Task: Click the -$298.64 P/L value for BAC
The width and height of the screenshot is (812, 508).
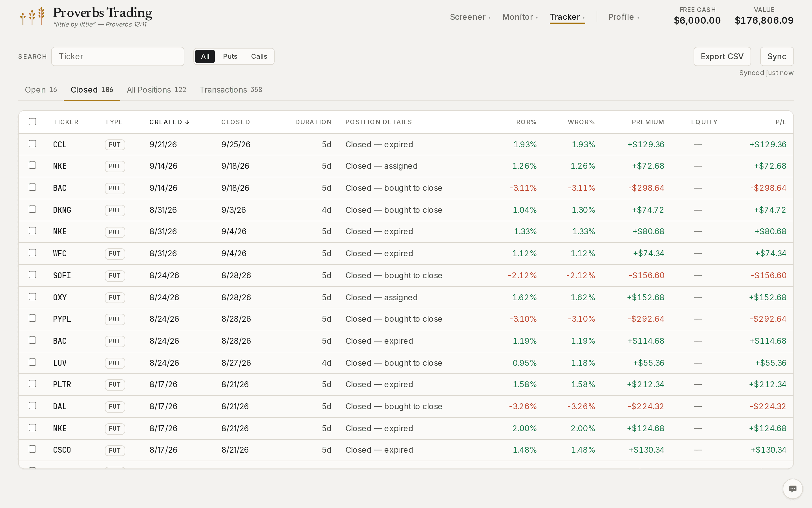Action: (768, 188)
